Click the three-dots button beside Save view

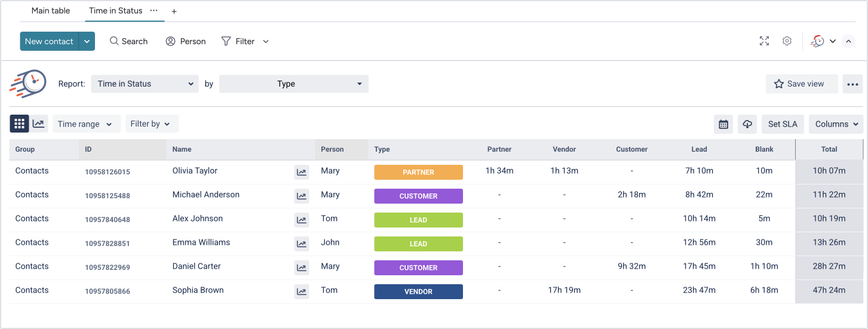click(852, 84)
